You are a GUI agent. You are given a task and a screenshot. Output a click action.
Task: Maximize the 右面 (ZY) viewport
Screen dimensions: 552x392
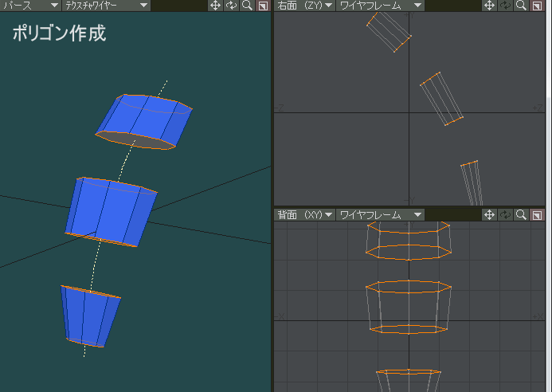tap(537, 6)
